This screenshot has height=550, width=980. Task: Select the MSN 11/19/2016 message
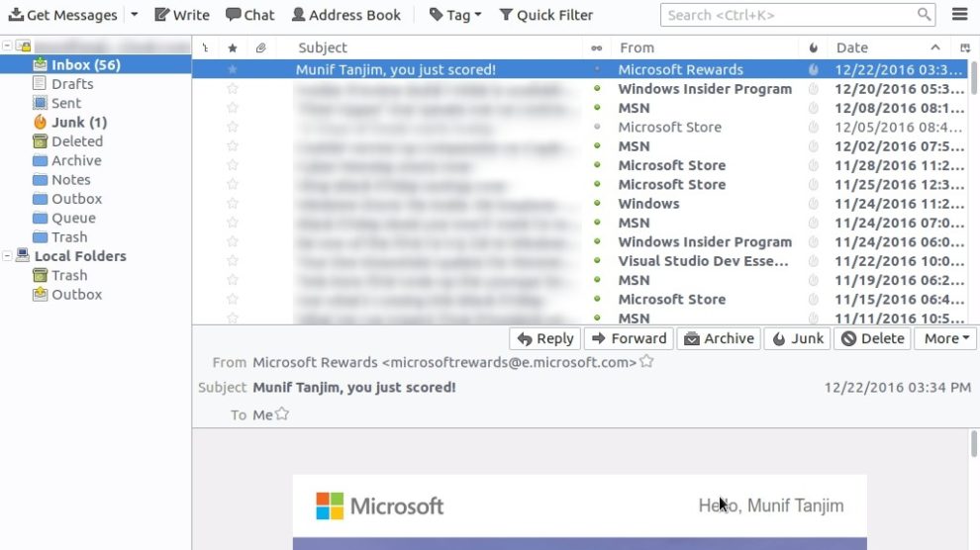[580, 280]
